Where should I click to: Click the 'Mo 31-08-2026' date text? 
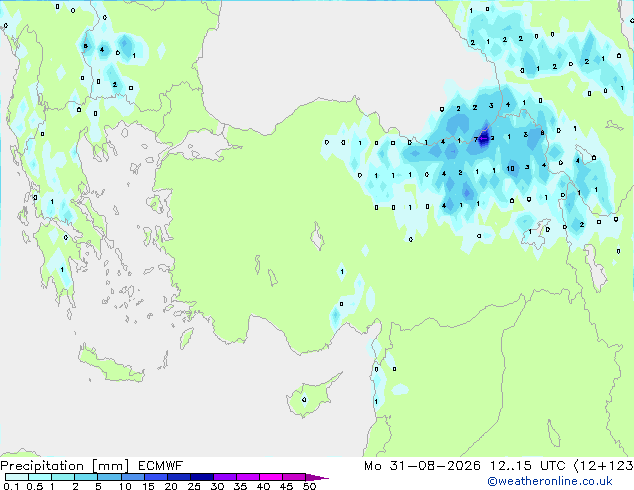(423, 466)
